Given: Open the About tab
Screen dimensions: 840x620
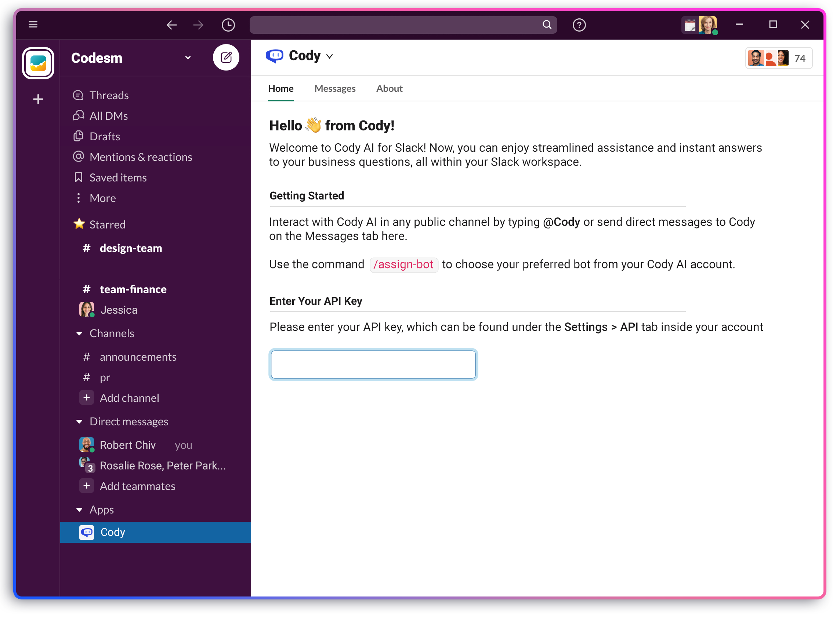Looking at the screenshot, I should coord(390,89).
